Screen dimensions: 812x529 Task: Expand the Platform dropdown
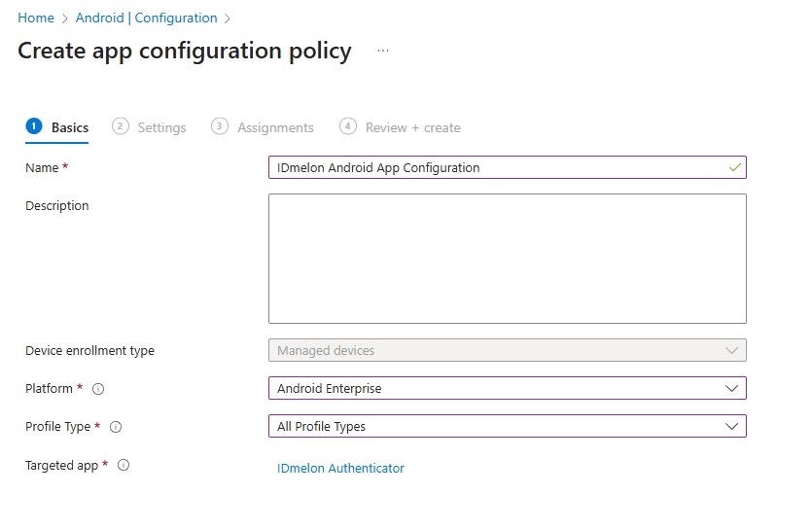pos(507,388)
